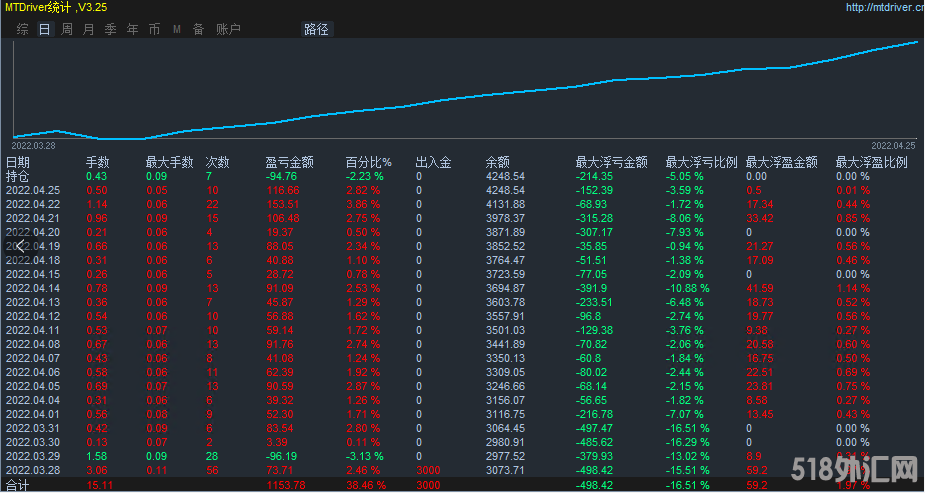Click the 最大手数 column header
The height and width of the screenshot is (493, 925).
pyautogui.click(x=170, y=163)
